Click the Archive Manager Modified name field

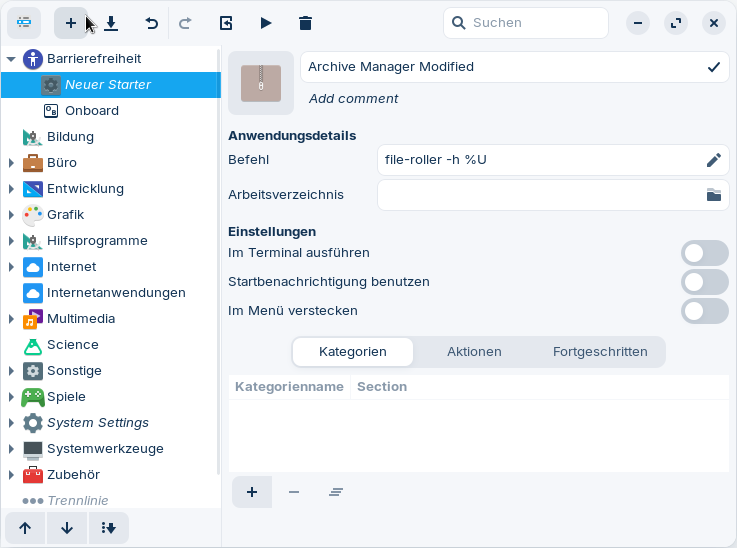[515, 67]
